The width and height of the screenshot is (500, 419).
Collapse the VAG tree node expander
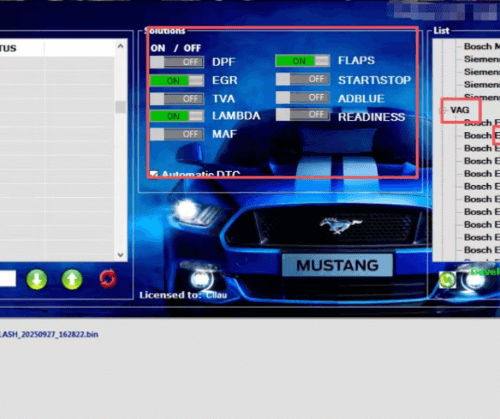(443, 110)
